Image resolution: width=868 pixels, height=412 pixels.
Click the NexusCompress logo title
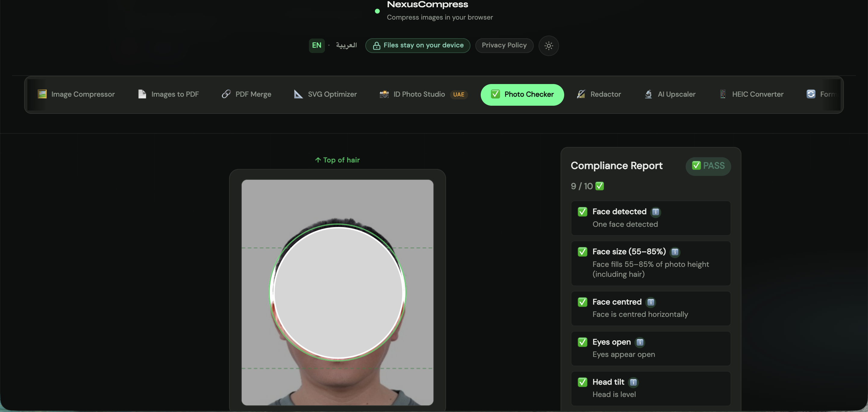[x=427, y=5]
